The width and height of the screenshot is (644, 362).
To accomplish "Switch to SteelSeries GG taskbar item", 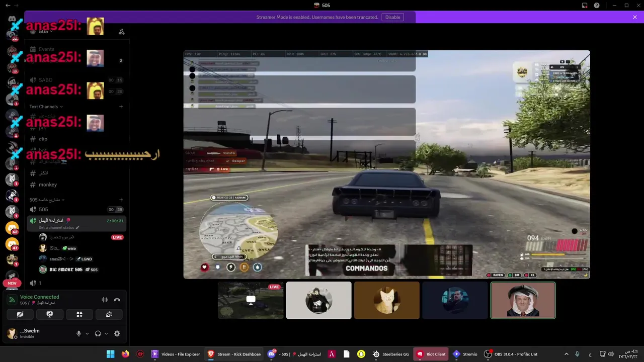I will click(x=391, y=354).
